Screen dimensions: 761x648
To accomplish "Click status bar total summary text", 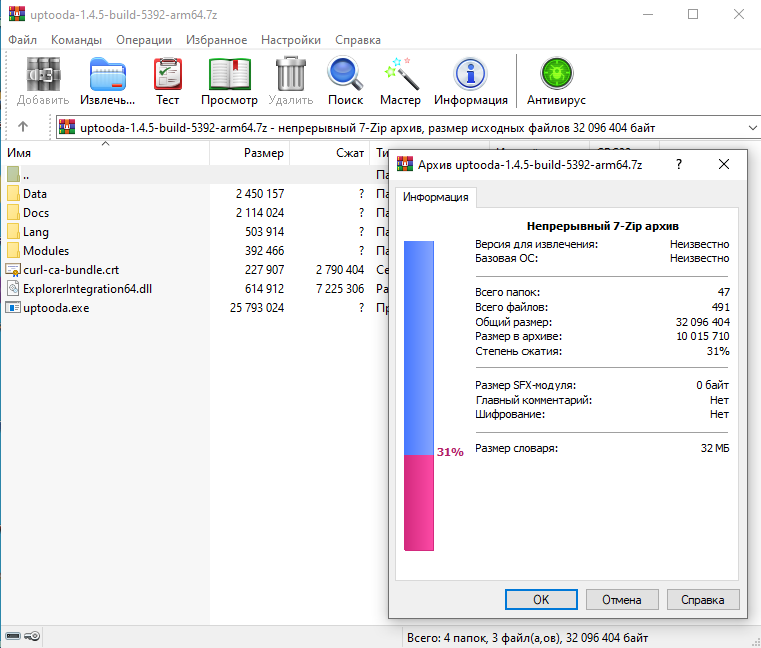I will click(x=528, y=638).
